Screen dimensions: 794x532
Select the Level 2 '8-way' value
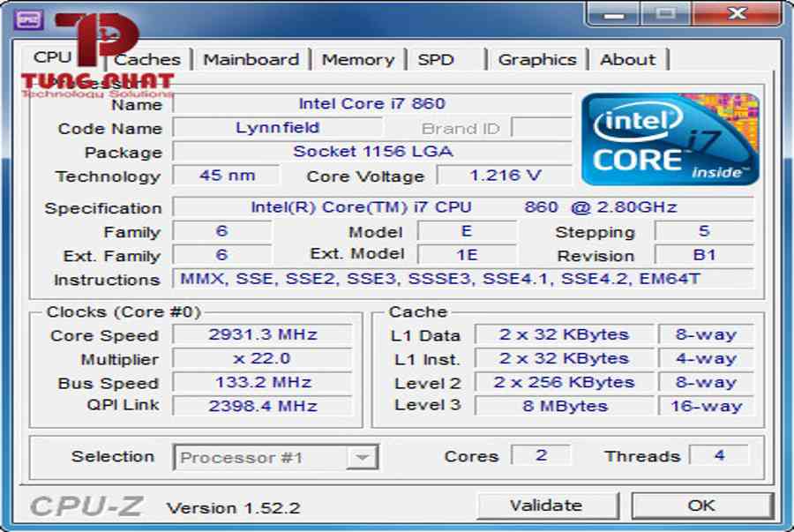point(707,382)
